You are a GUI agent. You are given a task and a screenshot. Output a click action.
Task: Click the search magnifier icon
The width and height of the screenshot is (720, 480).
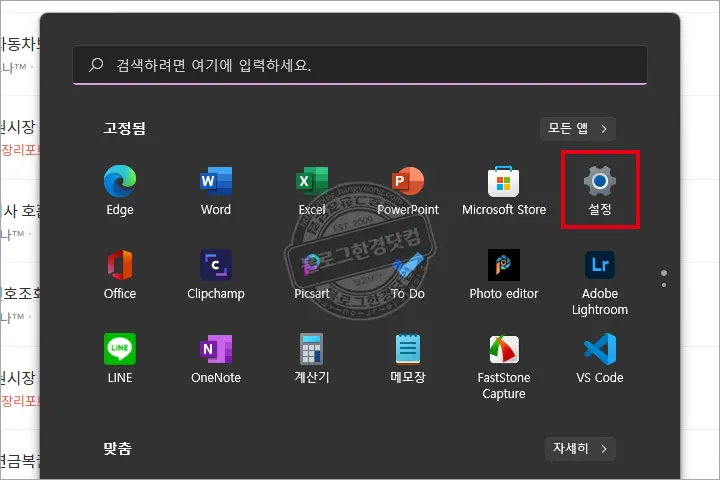click(96, 65)
